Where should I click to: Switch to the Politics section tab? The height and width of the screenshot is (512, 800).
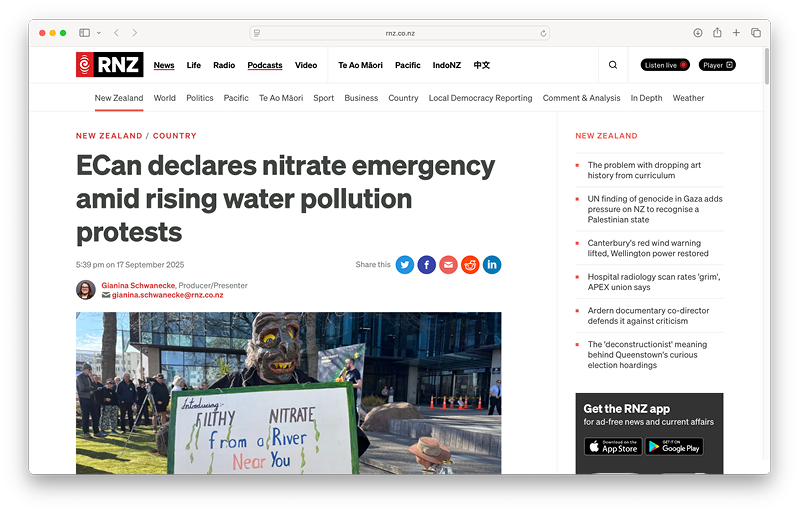coord(200,98)
